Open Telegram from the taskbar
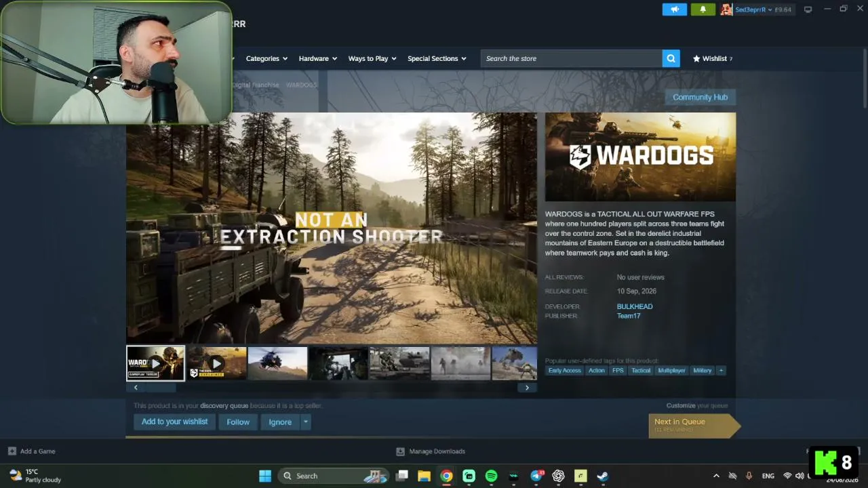 pyautogui.click(x=536, y=476)
